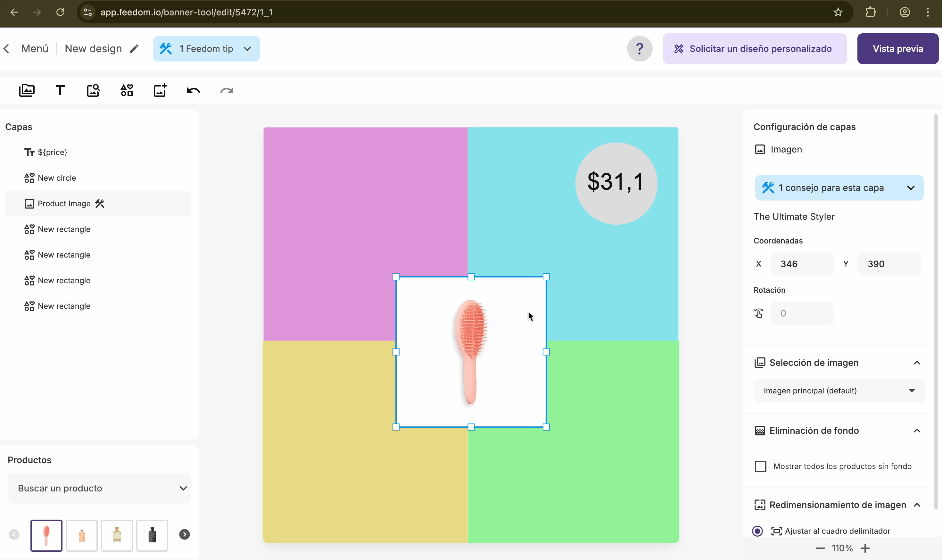This screenshot has height=560, width=942.
Task: Click the add background image toolbar icon
Action: tap(160, 91)
